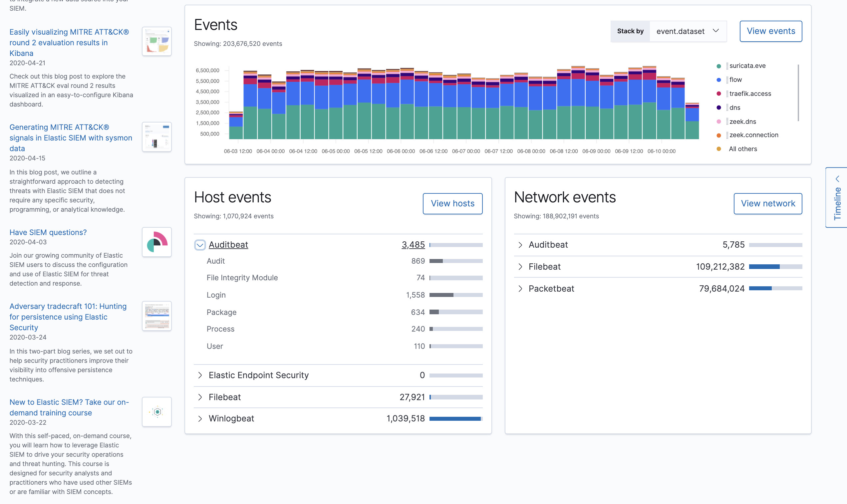Click the "View hosts" button
This screenshot has width=847, height=504.
pos(452,203)
